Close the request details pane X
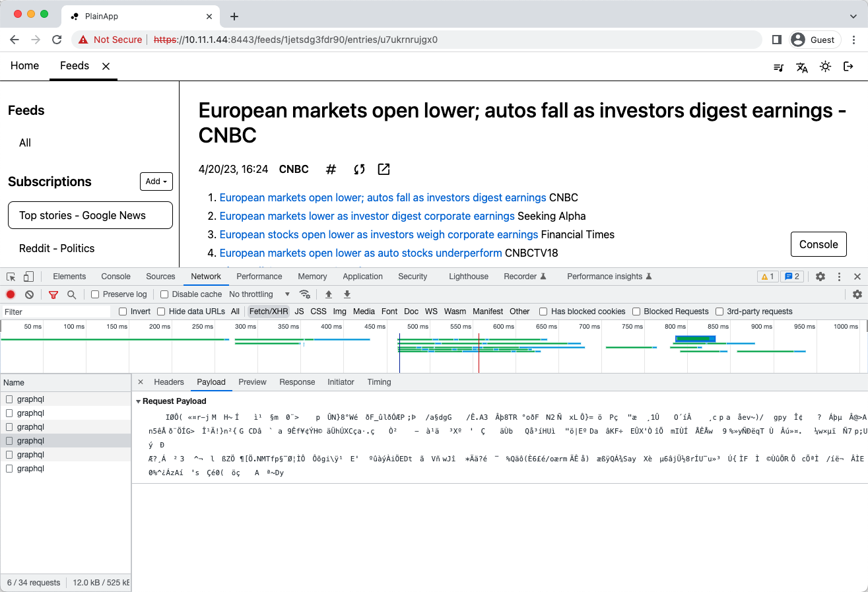The width and height of the screenshot is (868, 592). (x=141, y=382)
